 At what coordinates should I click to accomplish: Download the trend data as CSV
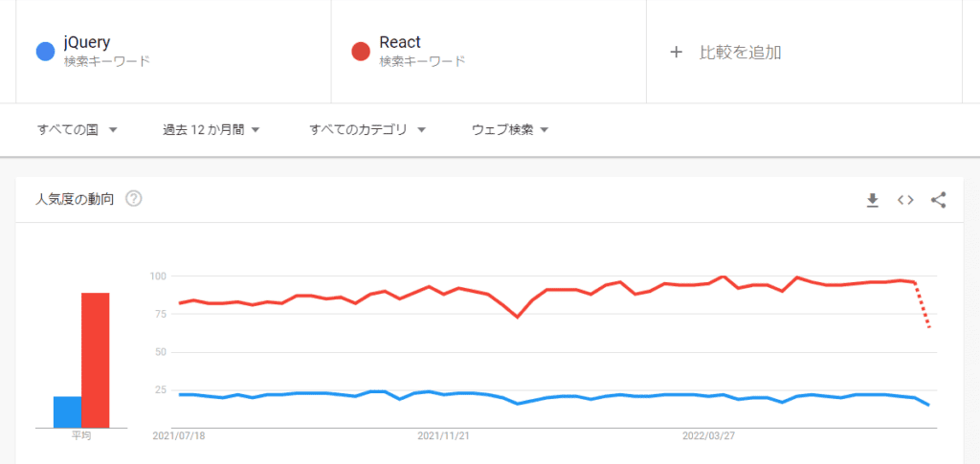(x=872, y=200)
